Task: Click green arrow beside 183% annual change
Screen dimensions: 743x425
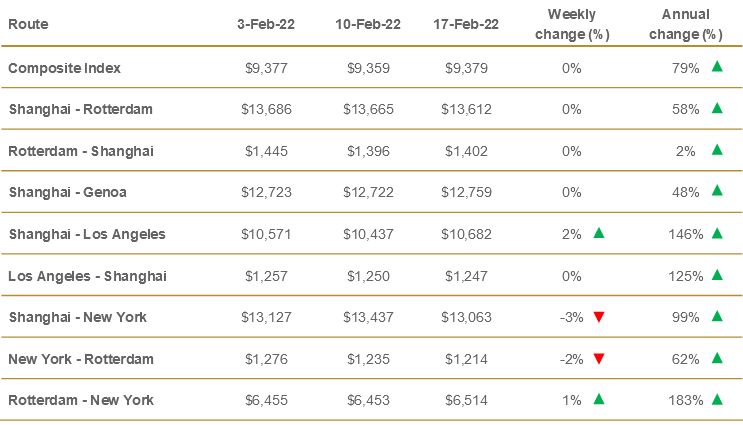Action: click(716, 399)
